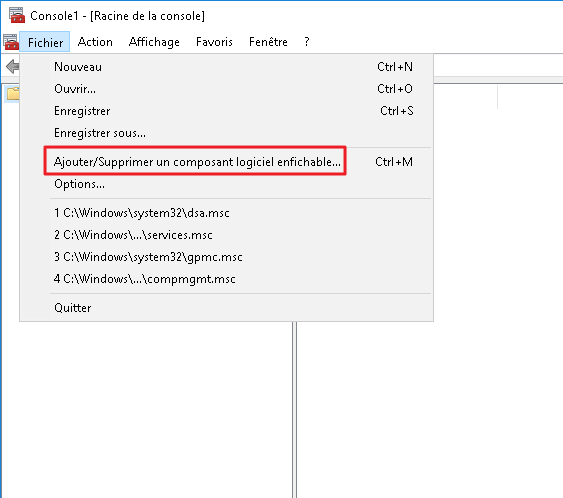Open the Action menu

95,42
